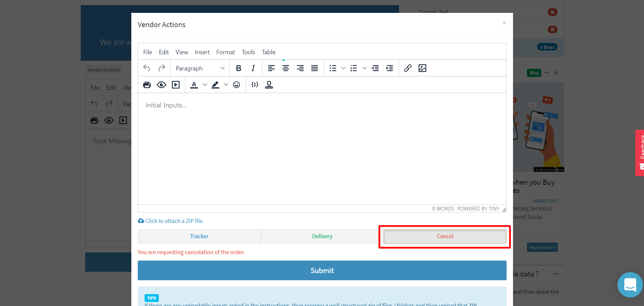
Task: Insert a link using the link icon
Action: tap(408, 68)
